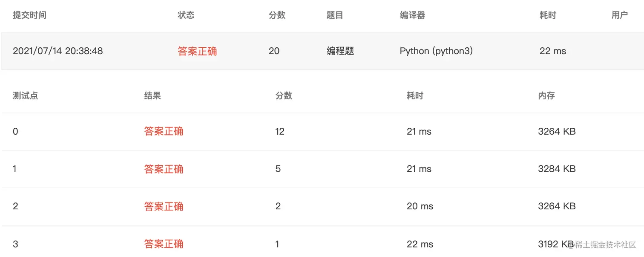
Task: Click the 耗时 header in test point table
Action: [x=415, y=95]
